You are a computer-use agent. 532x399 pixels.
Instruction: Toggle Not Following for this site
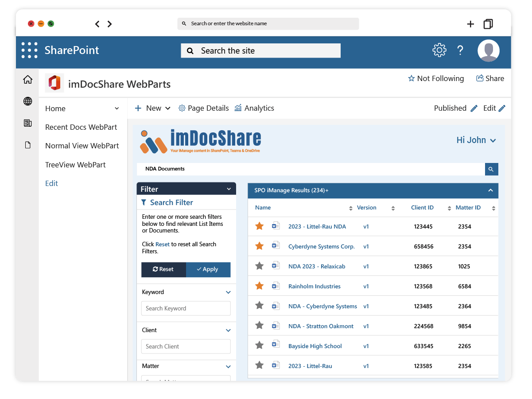pos(436,78)
